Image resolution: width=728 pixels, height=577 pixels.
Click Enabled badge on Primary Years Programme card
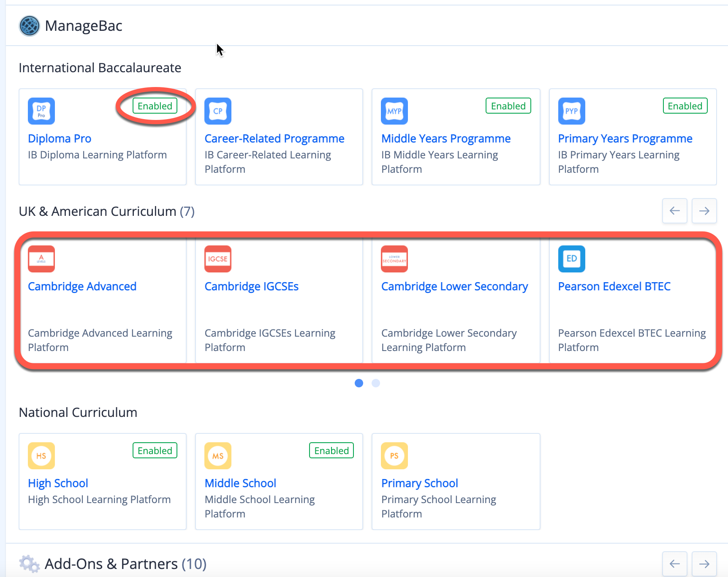685,106
